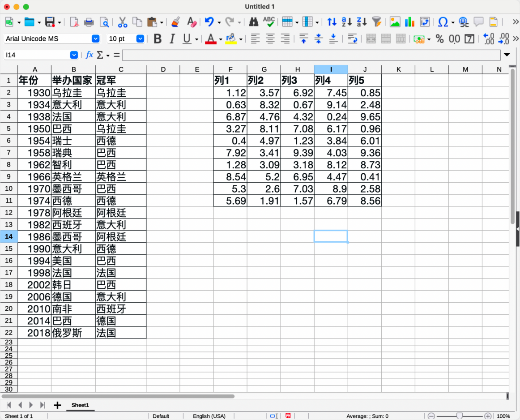
Task: Open the Select Function Sum dropdown
Action: click(x=108, y=56)
